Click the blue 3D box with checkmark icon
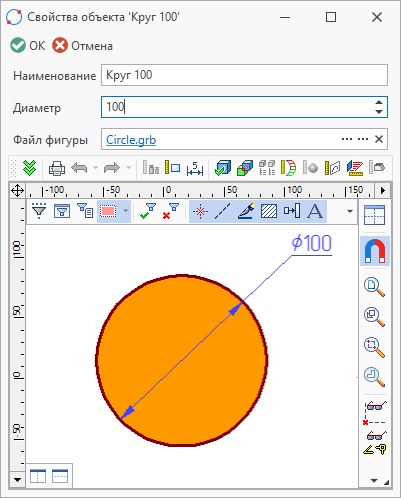This screenshot has width=401, height=498. tap(223, 168)
